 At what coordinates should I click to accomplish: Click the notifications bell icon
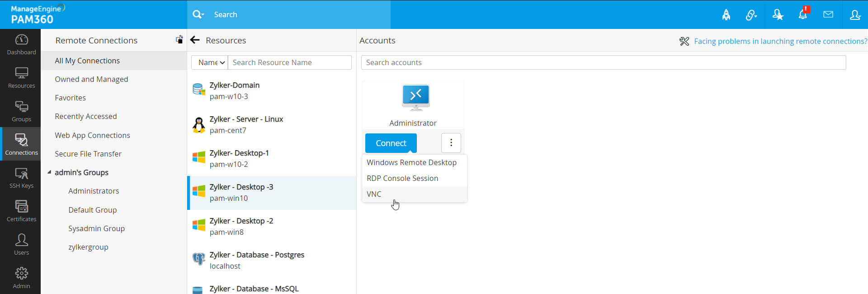803,14
